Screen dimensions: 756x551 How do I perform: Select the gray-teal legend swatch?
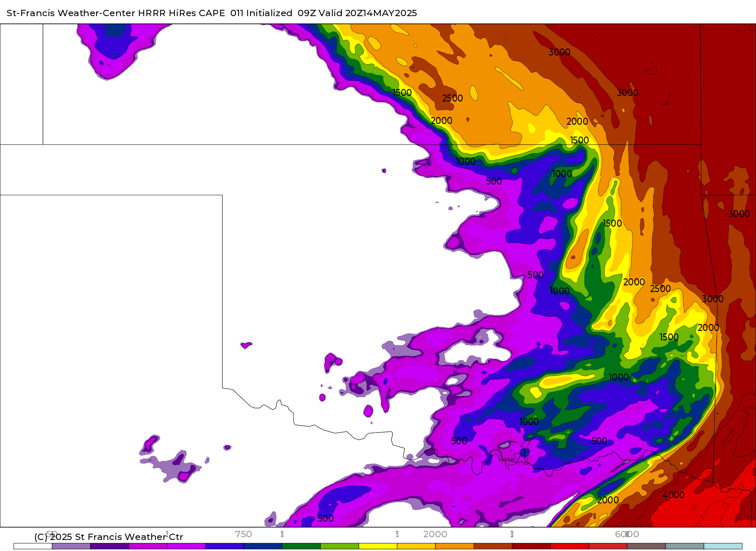(x=685, y=546)
